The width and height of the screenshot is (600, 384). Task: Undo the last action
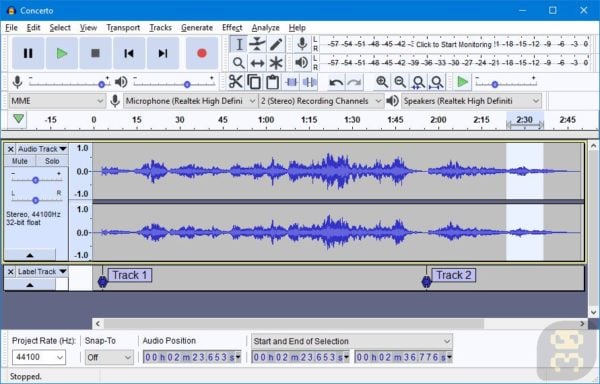click(336, 82)
